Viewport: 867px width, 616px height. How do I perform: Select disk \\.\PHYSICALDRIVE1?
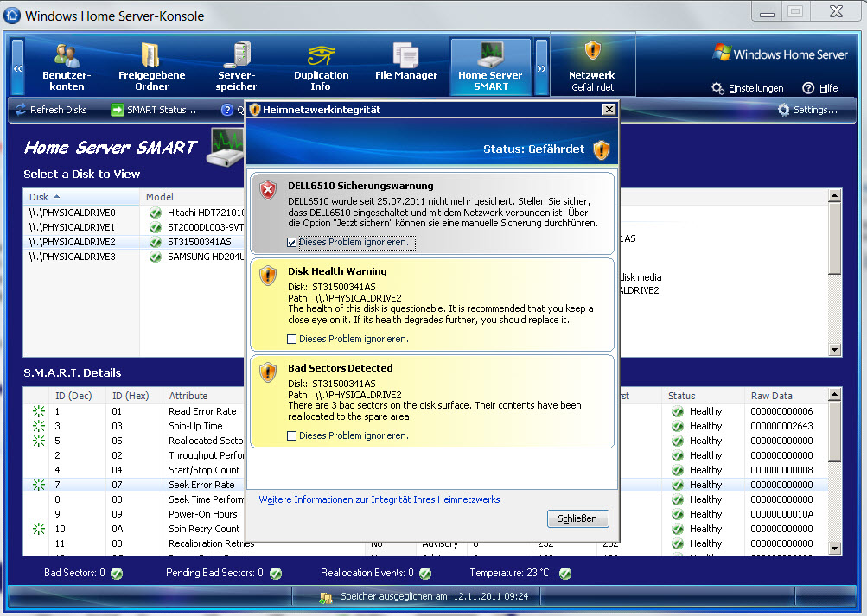(x=73, y=227)
